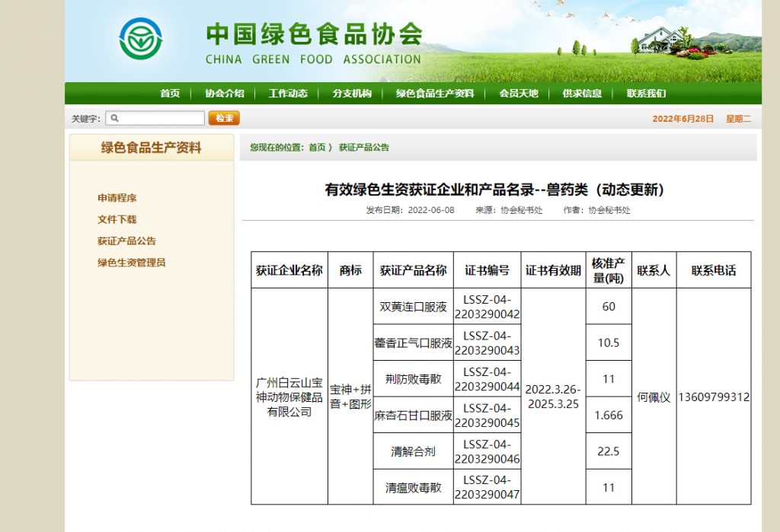Click product cell 清解合剂

tap(414, 451)
